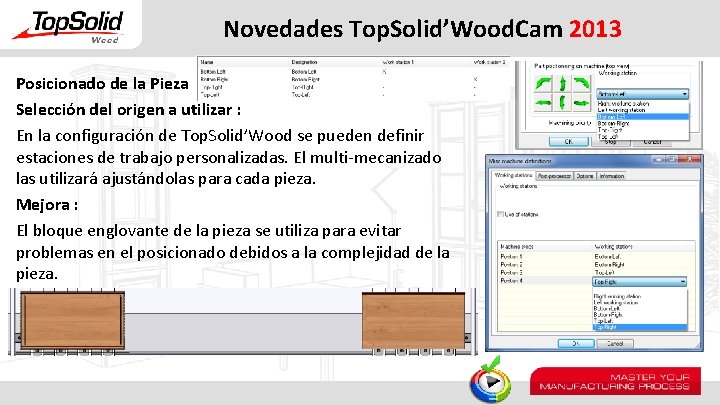Click the Name column header
Image resolution: width=720 pixels, height=405 pixels.
[207, 62]
